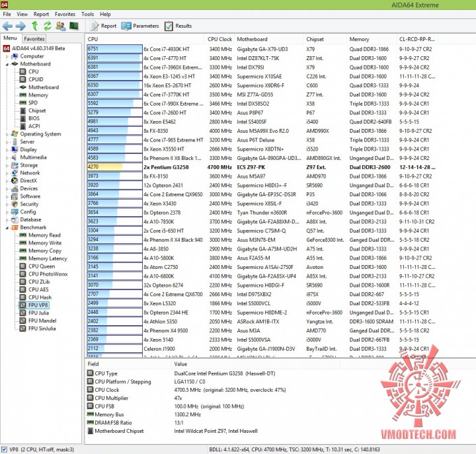Expand the Server tree node

coord(7,142)
